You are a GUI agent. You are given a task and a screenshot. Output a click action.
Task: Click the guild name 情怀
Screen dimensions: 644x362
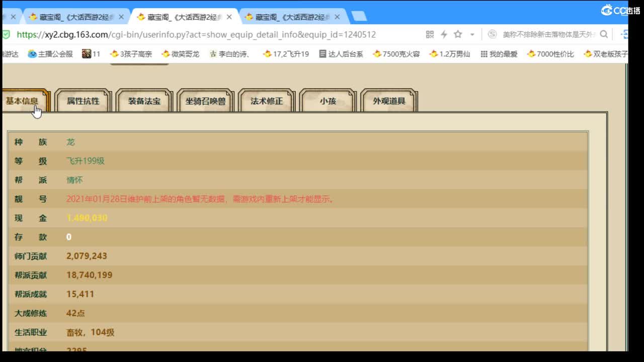click(74, 180)
